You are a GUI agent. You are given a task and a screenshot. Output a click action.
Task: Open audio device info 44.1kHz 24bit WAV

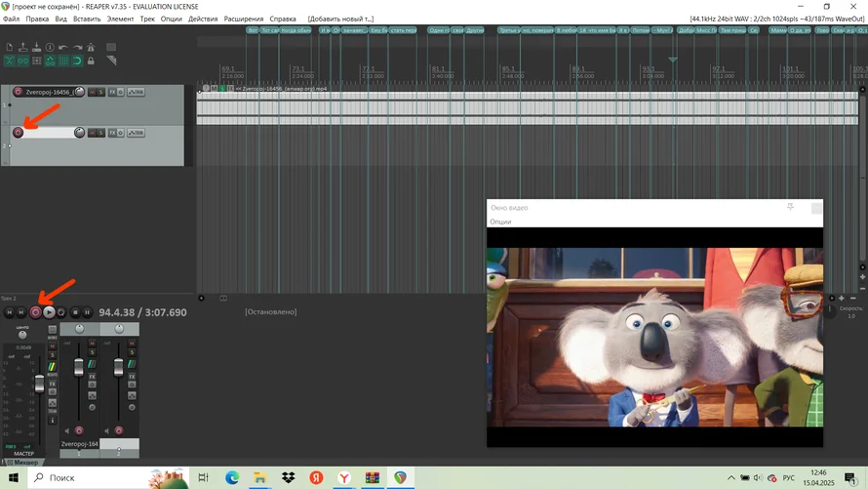pyautogui.click(x=776, y=19)
